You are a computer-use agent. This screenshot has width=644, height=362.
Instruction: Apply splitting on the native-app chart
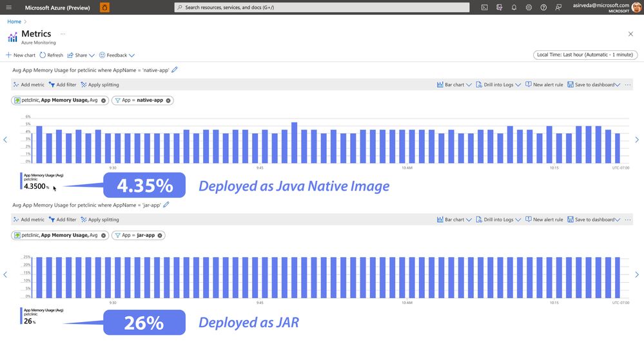tap(100, 84)
